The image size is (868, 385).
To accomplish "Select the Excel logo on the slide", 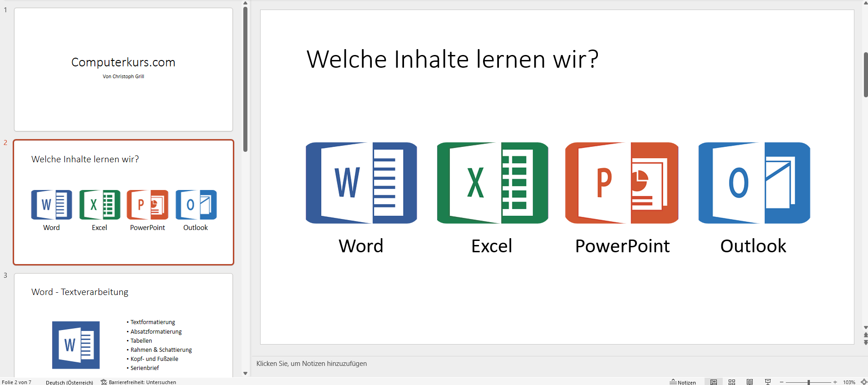I will coord(492,183).
